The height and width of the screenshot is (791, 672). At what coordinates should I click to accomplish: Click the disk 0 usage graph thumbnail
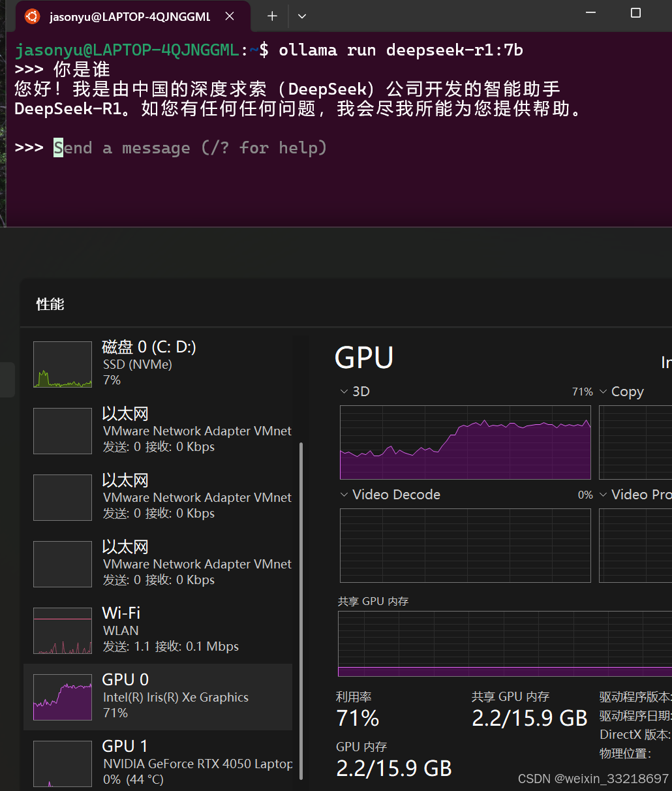coord(63,364)
